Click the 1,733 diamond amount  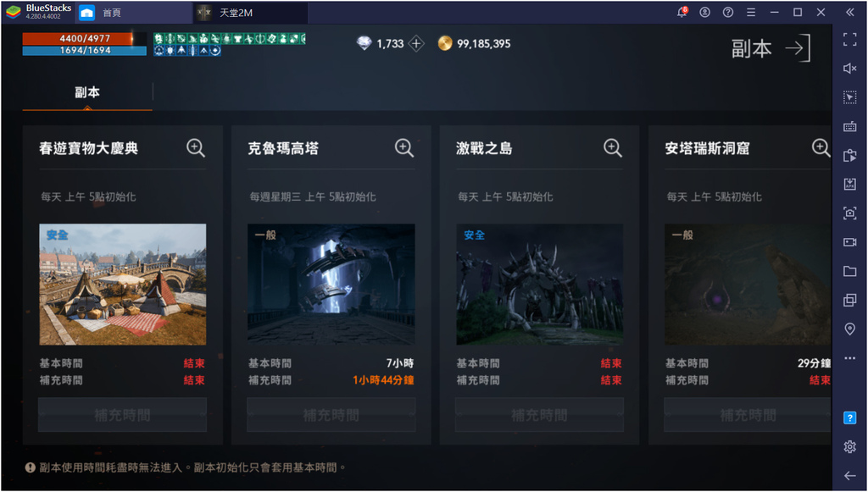pyautogui.click(x=390, y=44)
